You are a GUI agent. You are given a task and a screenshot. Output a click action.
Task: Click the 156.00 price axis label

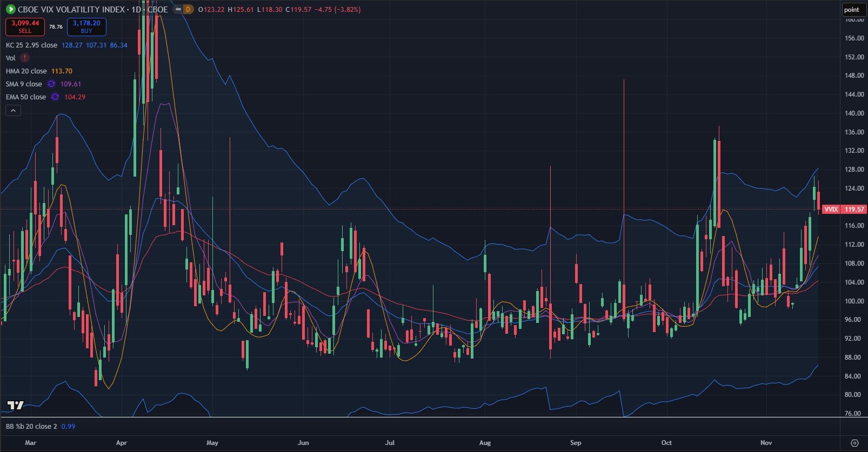[x=854, y=38]
